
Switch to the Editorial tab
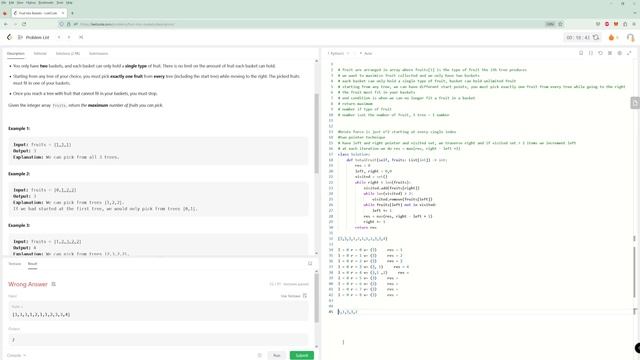40,53
